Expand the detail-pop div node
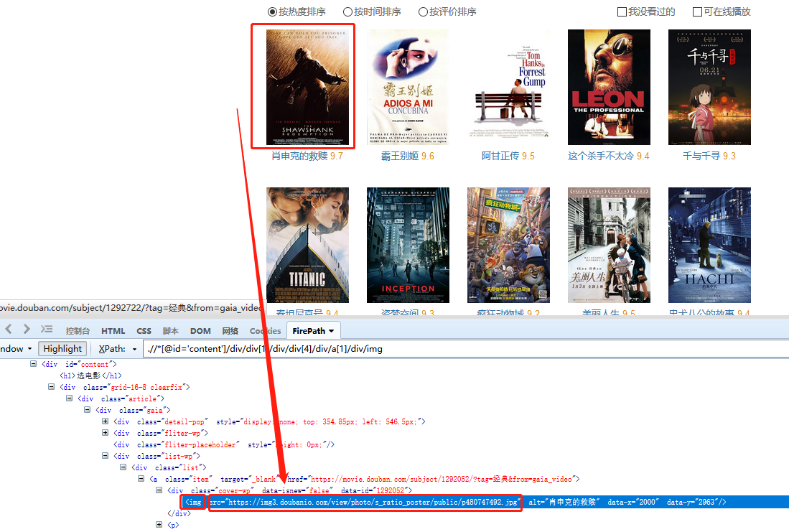789x532 pixels. click(105, 421)
